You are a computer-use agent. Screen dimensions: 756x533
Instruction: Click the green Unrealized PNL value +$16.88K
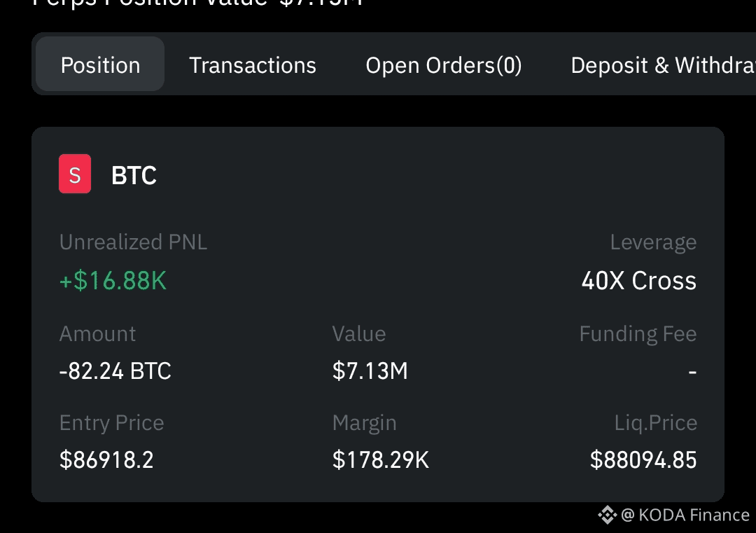coord(113,280)
